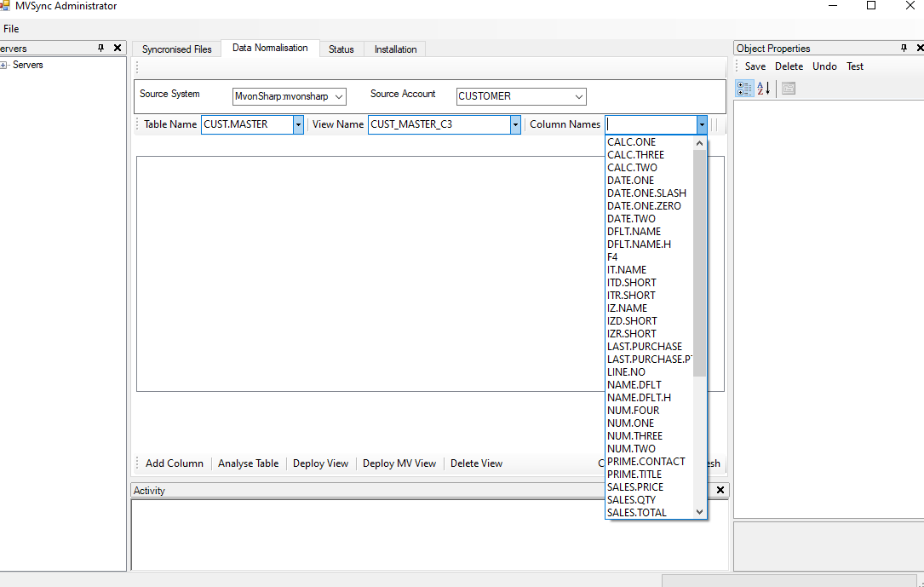Click Analyse Table button
This screenshot has width=924, height=587.
(248, 463)
